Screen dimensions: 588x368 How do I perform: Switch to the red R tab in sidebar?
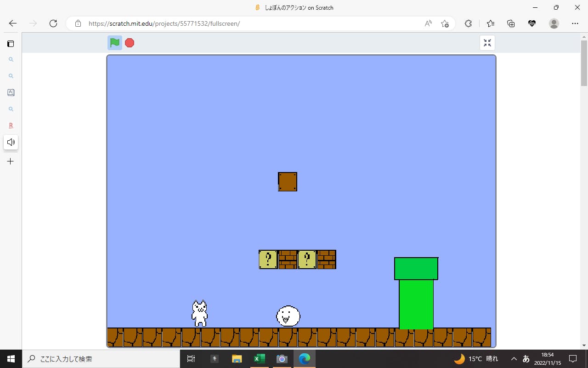(x=11, y=126)
